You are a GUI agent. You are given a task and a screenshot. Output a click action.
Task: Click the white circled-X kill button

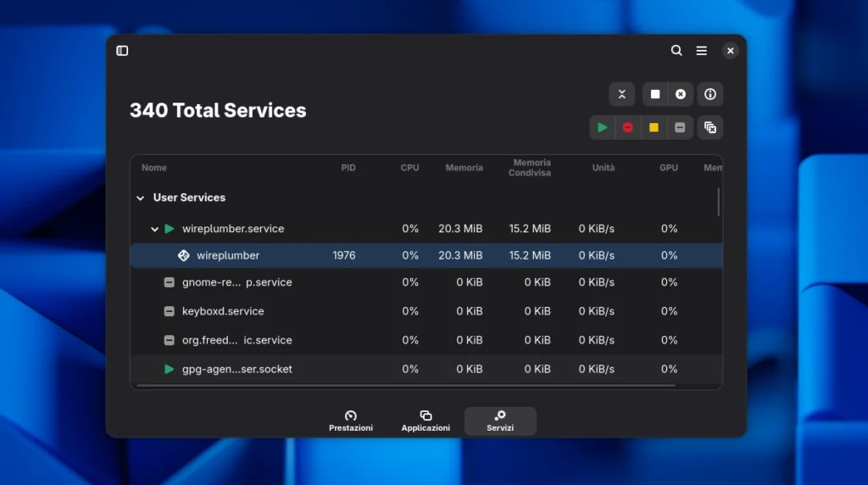[x=681, y=94]
